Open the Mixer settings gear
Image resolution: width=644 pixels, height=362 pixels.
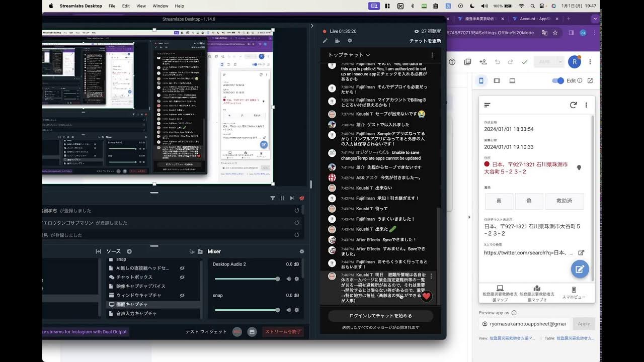point(301,251)
